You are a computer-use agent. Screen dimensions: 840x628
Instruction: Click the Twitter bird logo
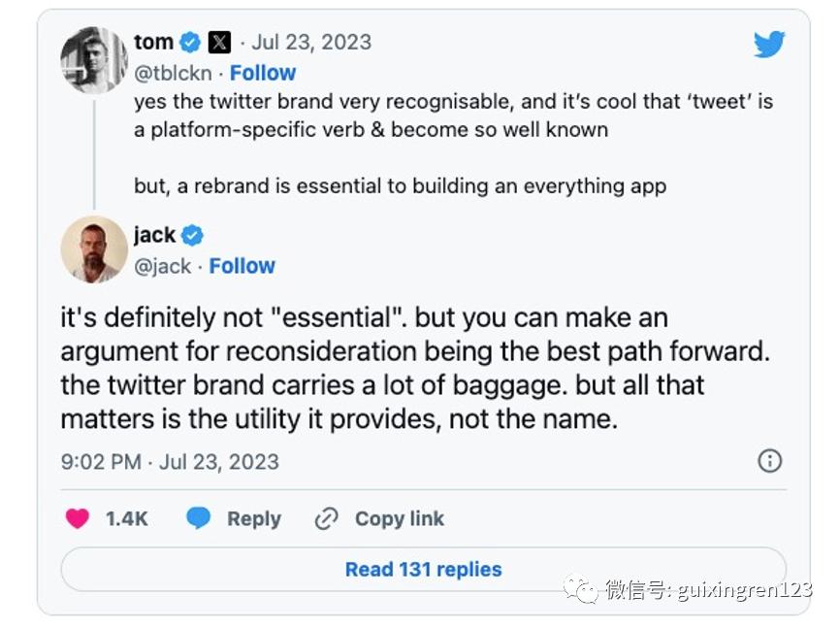click(x=769, y=44)
